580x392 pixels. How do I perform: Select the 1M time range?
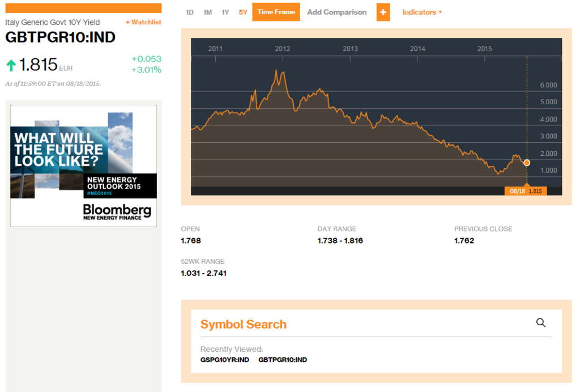(207, 12)
